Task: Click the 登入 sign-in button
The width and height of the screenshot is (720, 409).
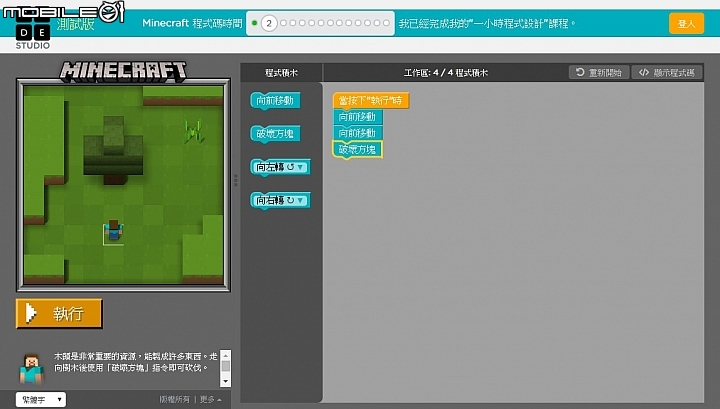Action: point(686,23)
